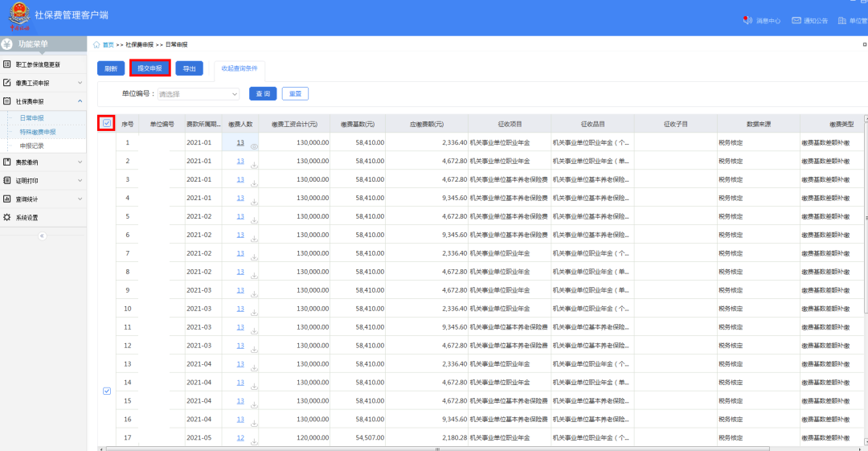Open 缴费人数 link 12 in row 17
The image size is (868, 451).
pos(240,437)
